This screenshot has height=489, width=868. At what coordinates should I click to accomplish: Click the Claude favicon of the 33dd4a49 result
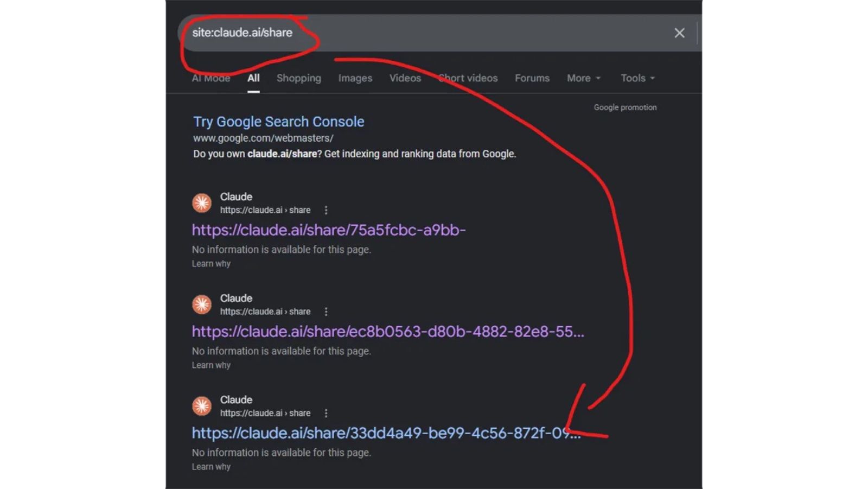point(202,406)
